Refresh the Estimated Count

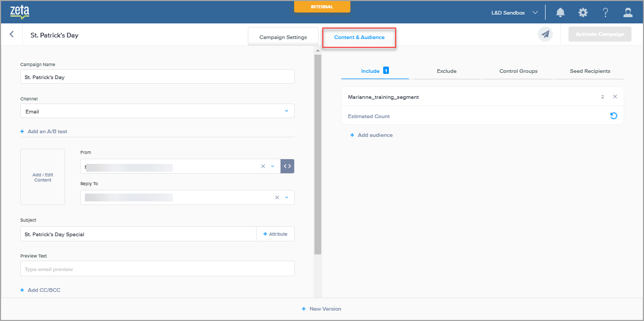point(614,116)
